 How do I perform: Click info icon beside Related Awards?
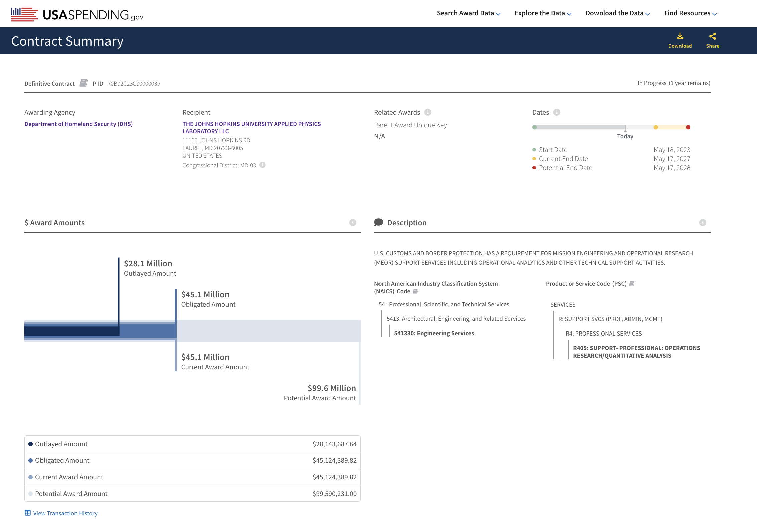pyautogui.click(x=428, y=112)
